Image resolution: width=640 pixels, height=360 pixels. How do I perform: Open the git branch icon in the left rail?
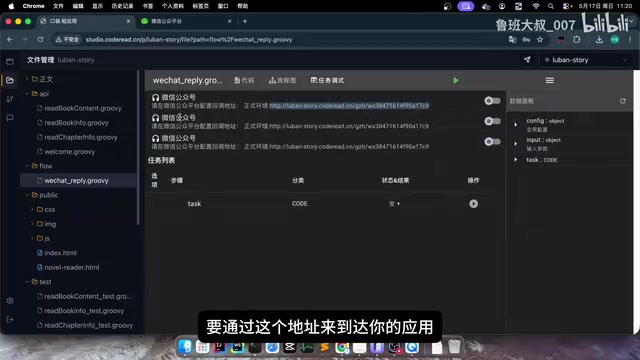pyautogui.click(x=10, y=99)
